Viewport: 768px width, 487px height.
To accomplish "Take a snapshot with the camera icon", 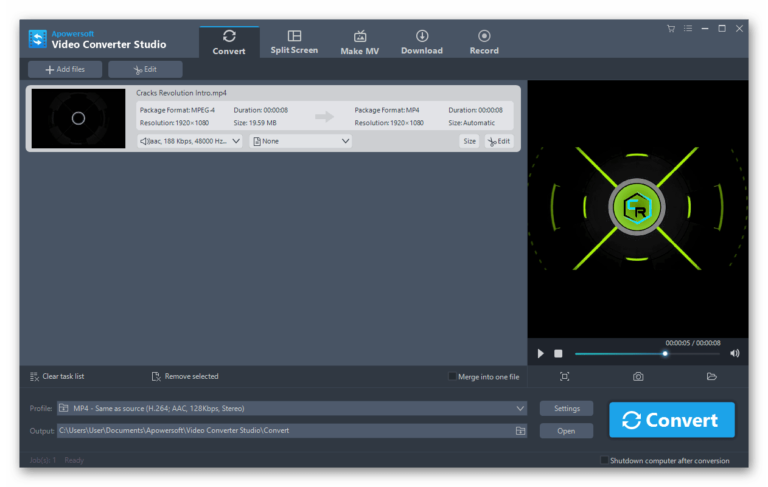I will click(638, 376).
